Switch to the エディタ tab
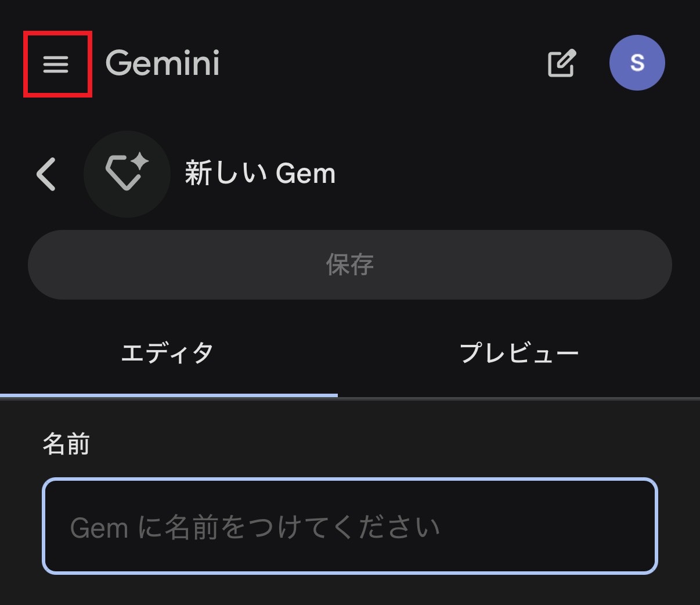 pyautogui.click(x=168, y=353)
